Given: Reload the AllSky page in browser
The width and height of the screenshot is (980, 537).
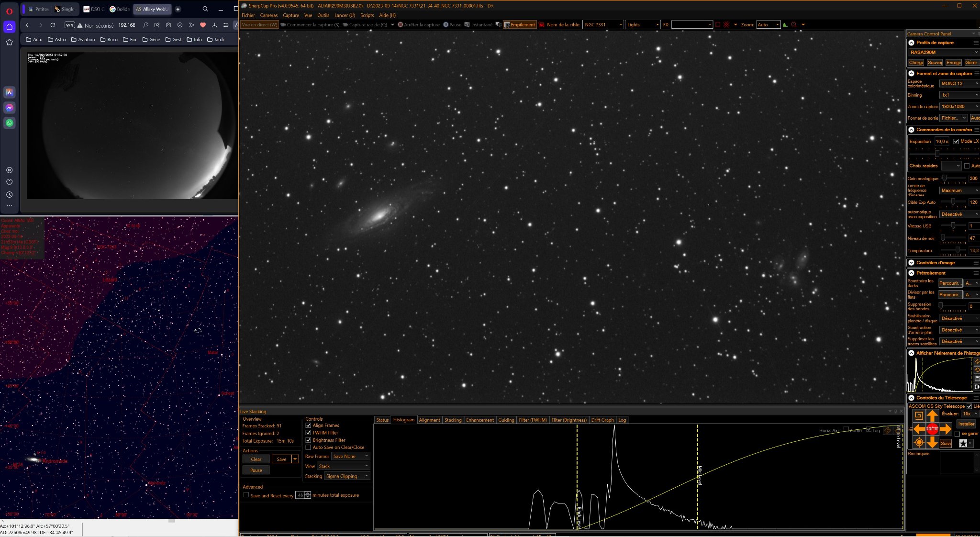Looking at the screenshot, I should pyautogui.click(x=53, y=25).
